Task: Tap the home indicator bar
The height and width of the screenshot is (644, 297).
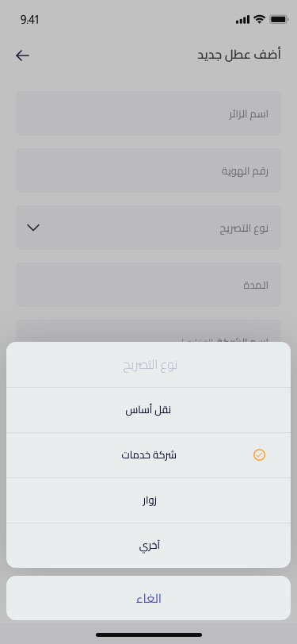Action: tap(149, 634)
